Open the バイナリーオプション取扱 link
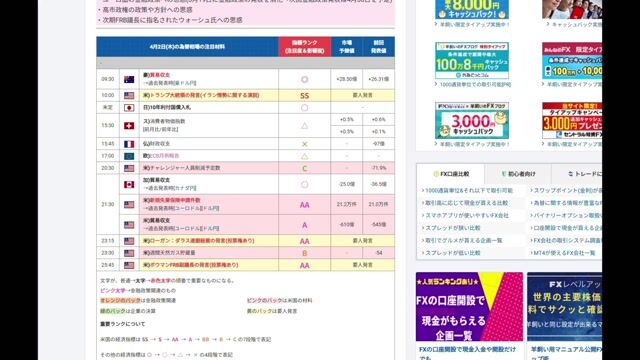640x360 pixels. tap(567, 216)
